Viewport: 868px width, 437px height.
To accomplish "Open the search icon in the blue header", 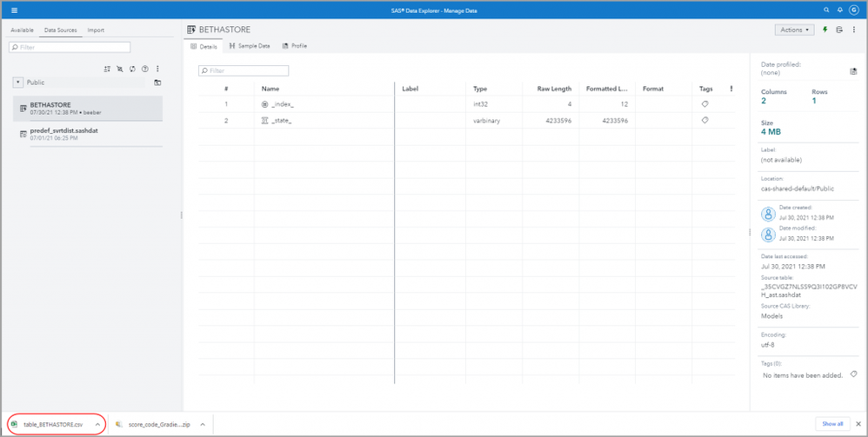I will pyautogui.click(x=826, y=10).
